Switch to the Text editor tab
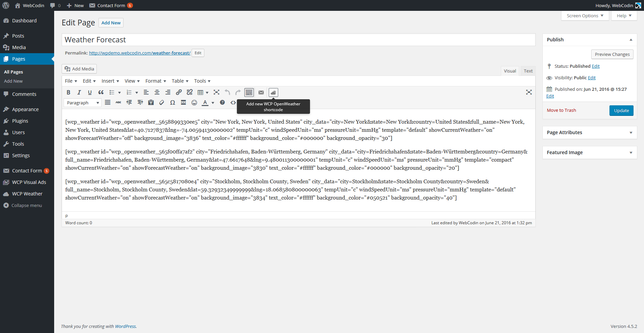This screenshot has width=644, height=333. click(x=528, y=71)
